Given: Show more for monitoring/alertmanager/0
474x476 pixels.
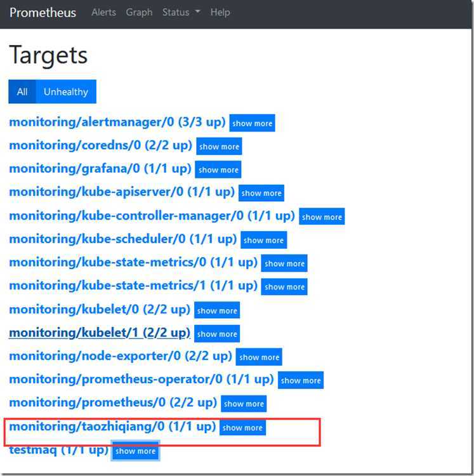Looking at the screenshot, I should 252,123.
